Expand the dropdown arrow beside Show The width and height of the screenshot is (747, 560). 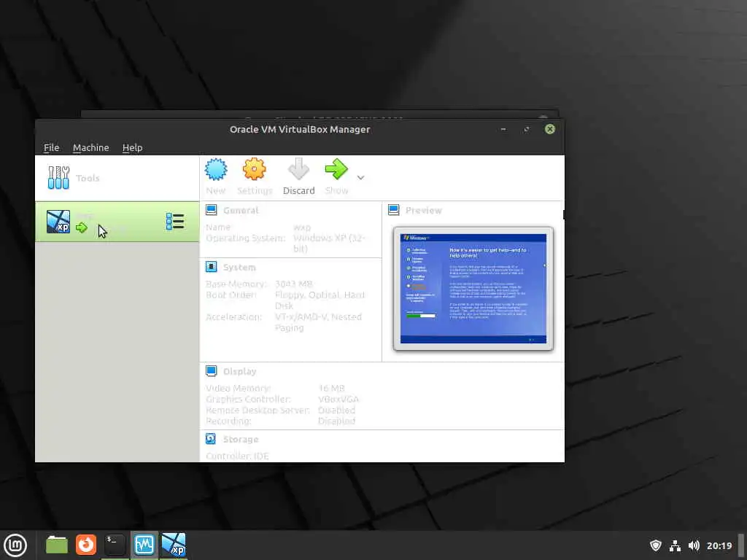click(x=360, y=178)
